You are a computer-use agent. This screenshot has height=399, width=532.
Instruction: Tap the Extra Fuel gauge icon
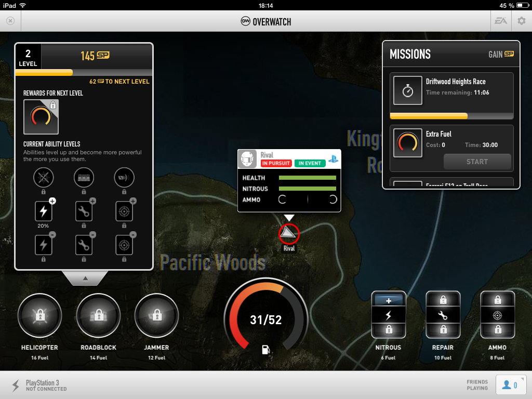pyautogui.click(x=408, y=143)
